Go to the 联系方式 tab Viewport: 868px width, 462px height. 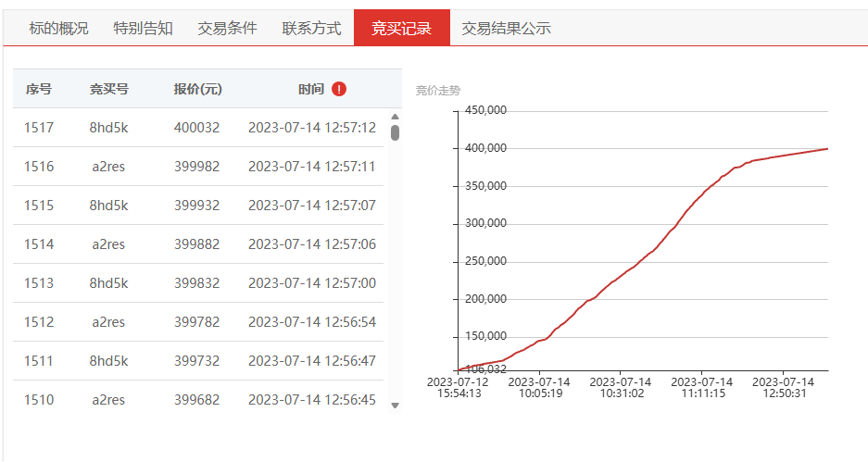tap(311, 28)
